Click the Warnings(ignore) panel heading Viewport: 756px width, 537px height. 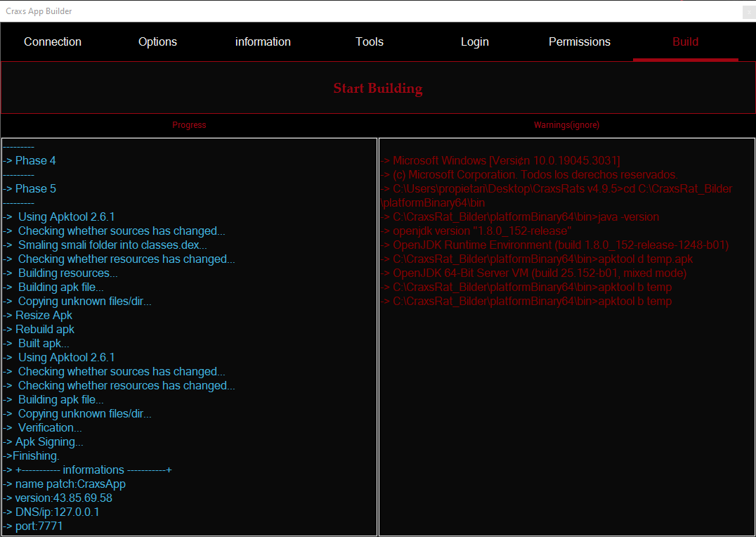click(566, 125)
